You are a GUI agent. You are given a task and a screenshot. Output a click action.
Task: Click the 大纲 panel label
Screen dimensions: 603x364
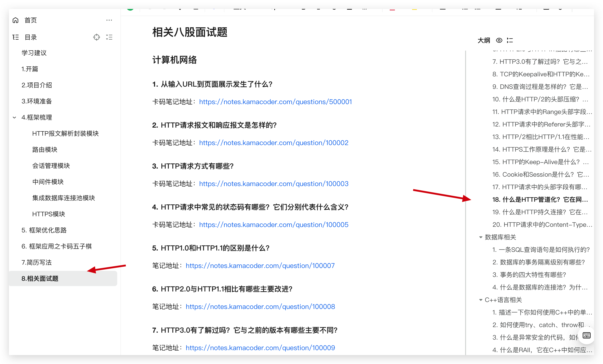[484, 40]
